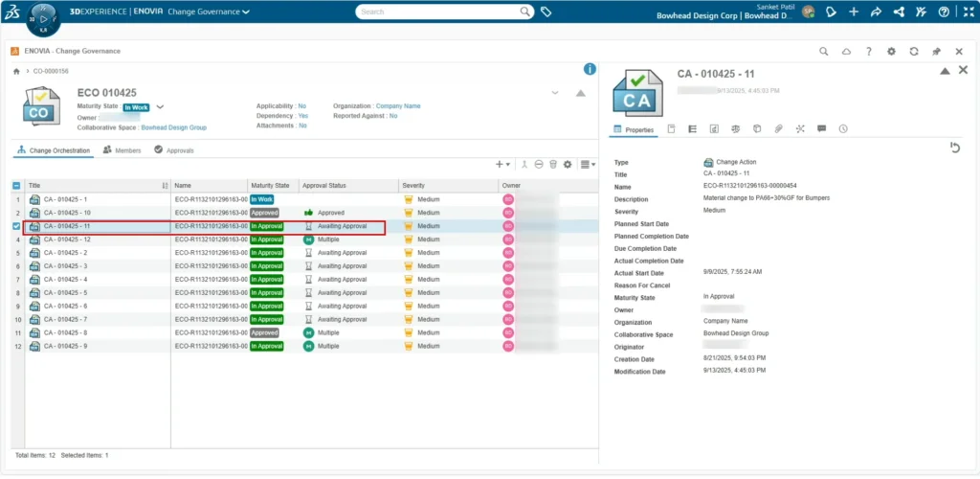This screenshot has width=980, height=479.
Task: Toggle full screen view icon
Action: tap(969, 11)
